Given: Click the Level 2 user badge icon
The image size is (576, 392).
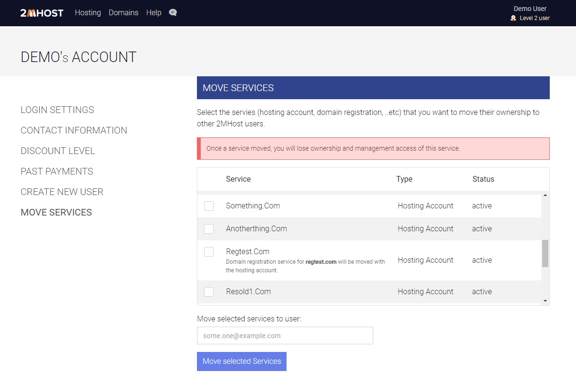Looking at the screenshot, I should click(x=514, y=18).
